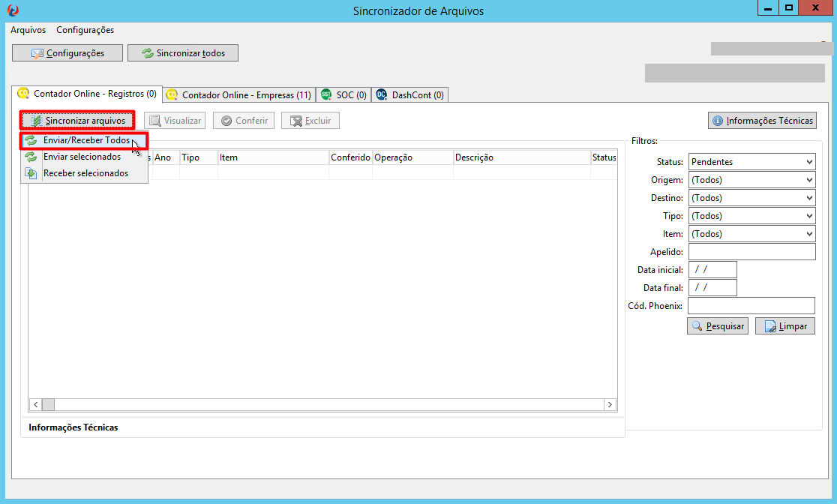Click the Contador Online Empresas tab icon
The width and height of the screenshot is (837, 504).
click(x=171, y=94)
